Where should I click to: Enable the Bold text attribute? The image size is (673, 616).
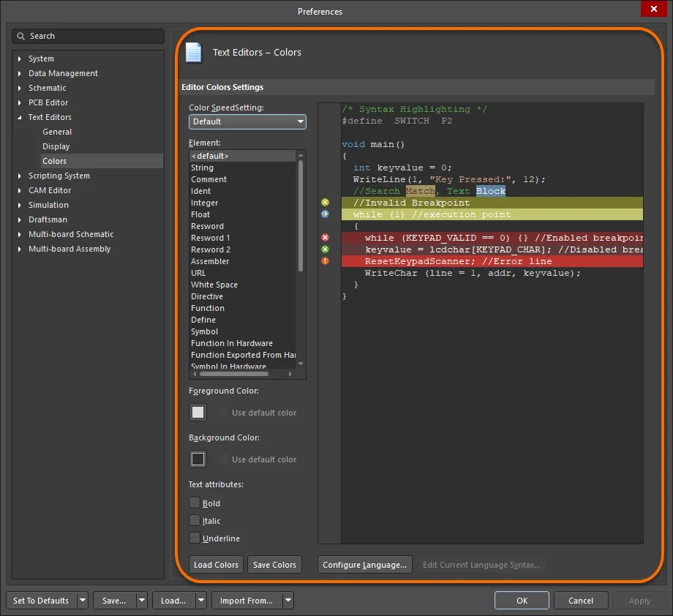click(x=195, y=503)
